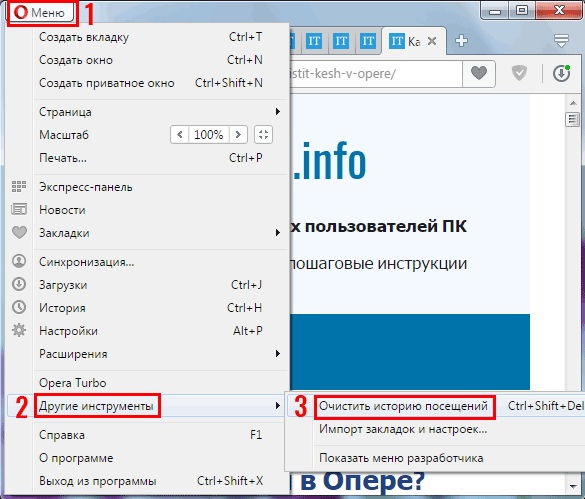
Task: Click the Новости newspaper icon
Action: 19,209
